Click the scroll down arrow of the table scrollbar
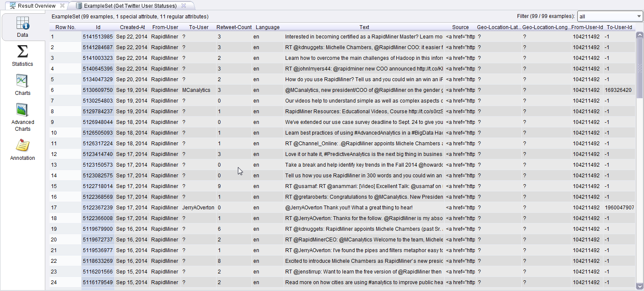 coord(639,286)
